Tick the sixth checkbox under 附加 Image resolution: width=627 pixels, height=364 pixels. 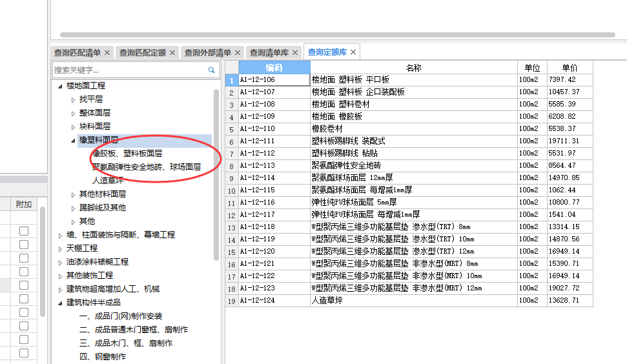pos(24,299)
